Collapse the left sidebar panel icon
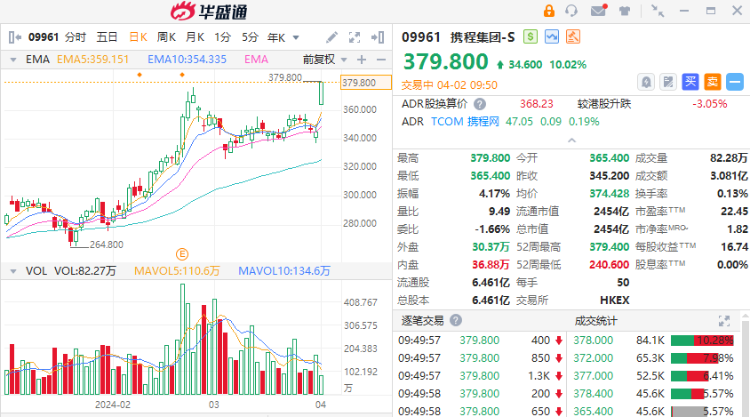Viewport: 750px width, 417px height. pos(15,37)
